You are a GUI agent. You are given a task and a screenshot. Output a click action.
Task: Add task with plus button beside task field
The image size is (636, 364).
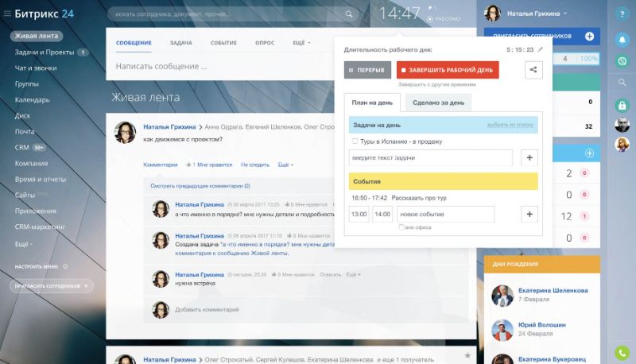click(x=529, y=157)
